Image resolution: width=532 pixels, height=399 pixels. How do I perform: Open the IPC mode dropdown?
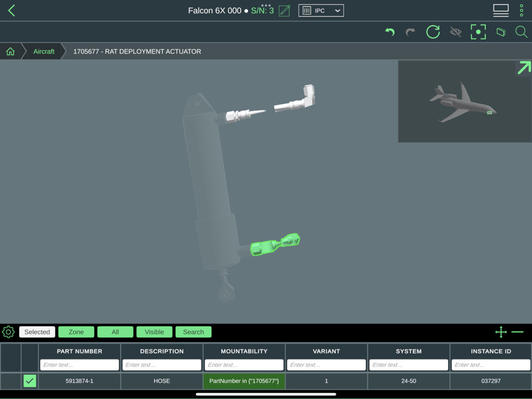321,11
